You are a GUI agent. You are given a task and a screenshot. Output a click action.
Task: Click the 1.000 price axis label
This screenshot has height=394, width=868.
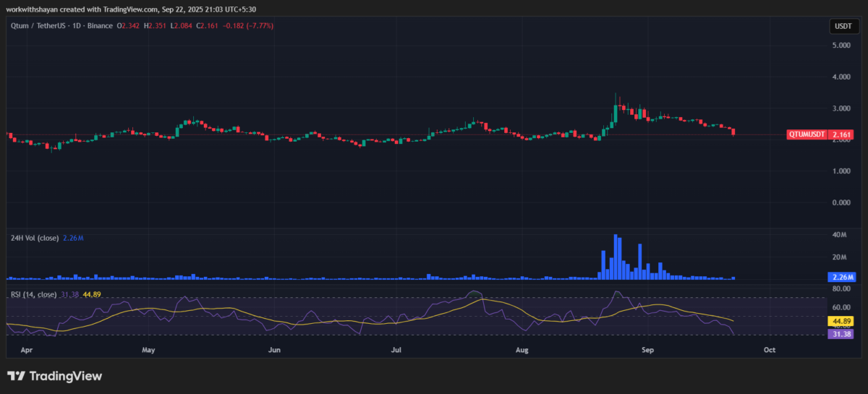(x=841, y=171)
